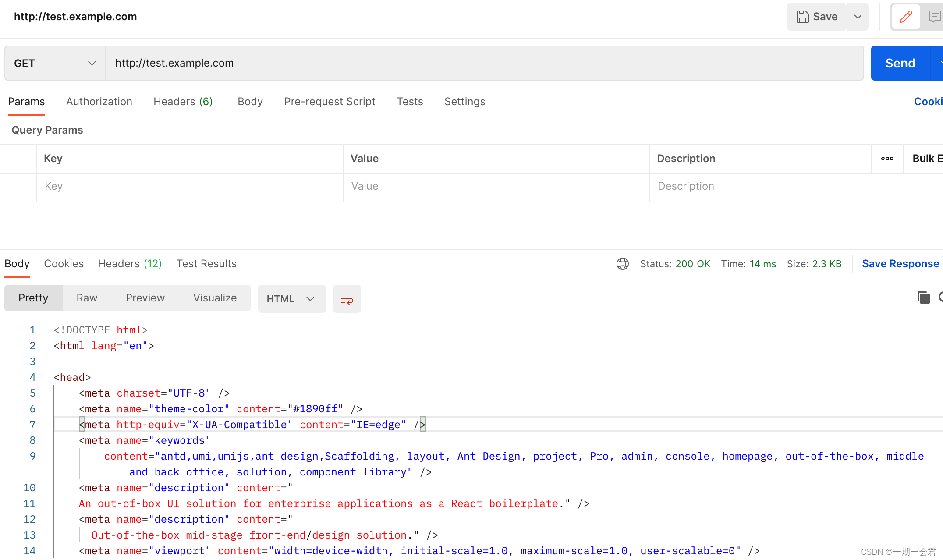Click the request URL field
Image resolution: width=943 pixels, height=560 pixels.
point(484,63)
